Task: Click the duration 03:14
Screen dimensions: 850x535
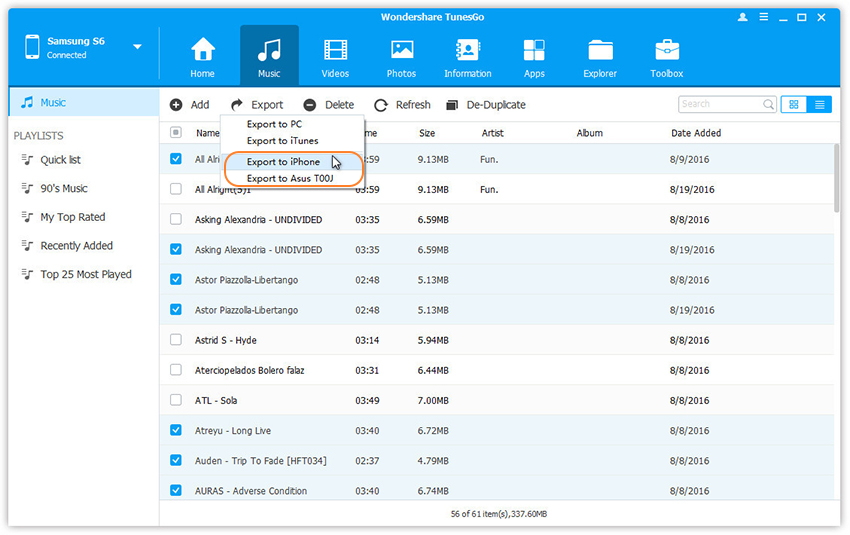Action: click(x=367, y=340)
